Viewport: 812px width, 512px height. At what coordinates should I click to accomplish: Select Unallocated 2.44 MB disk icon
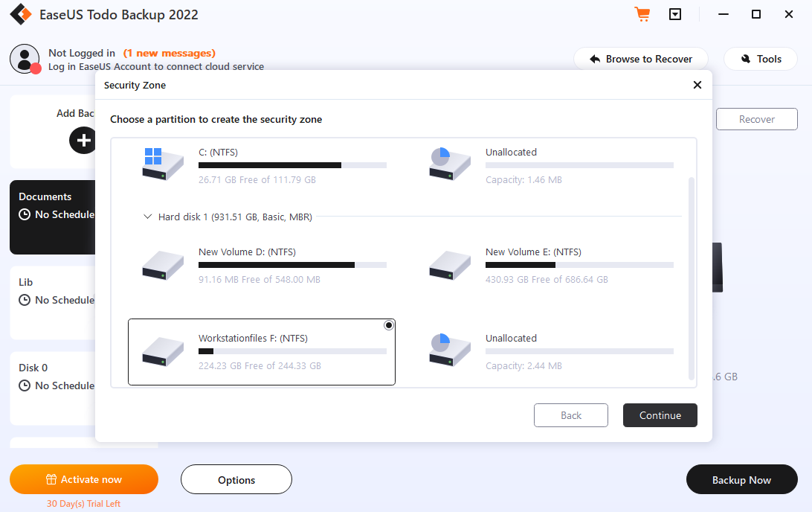[449, 350]
